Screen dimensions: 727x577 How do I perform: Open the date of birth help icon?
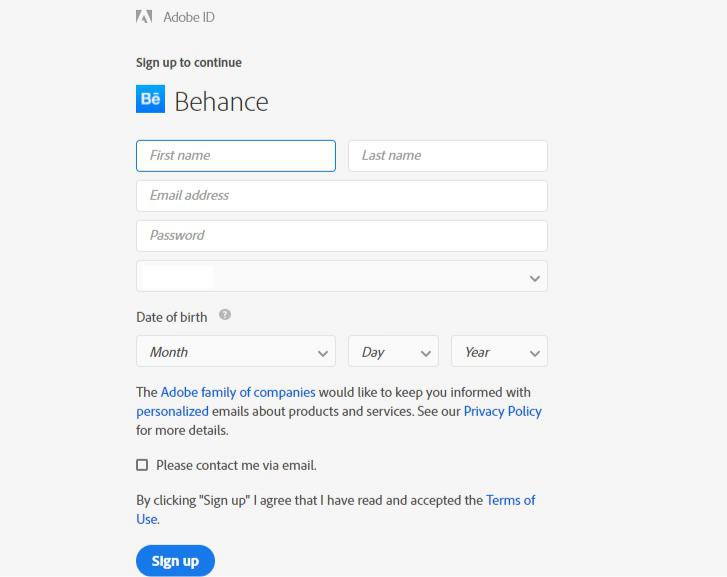click(225, 315)
